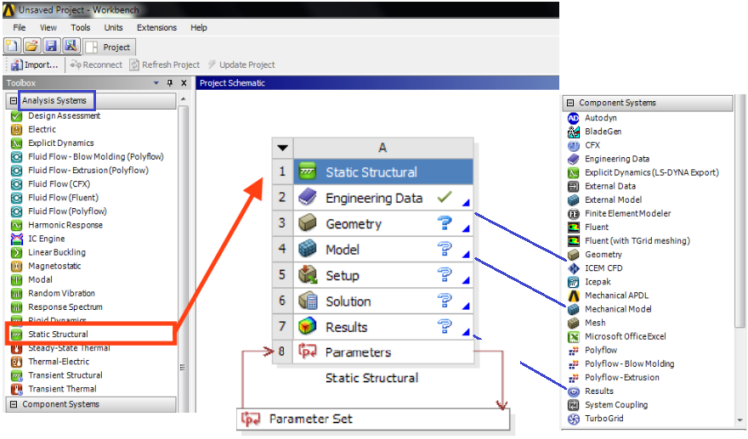
Task: Click the Microsoft Office Excel icon
Action: (x=573, y=337)
